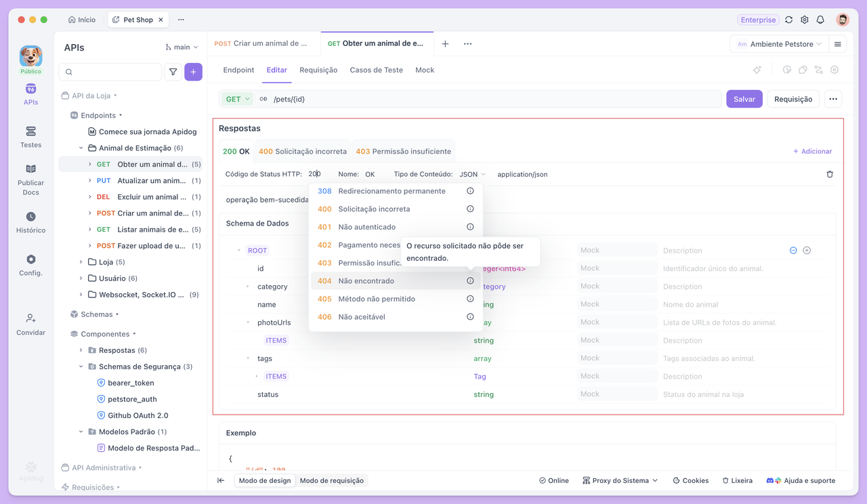The image size is (867, 504).
Task: Click the hamburger menu beside environment selector
Action: [x=838, y=44]
